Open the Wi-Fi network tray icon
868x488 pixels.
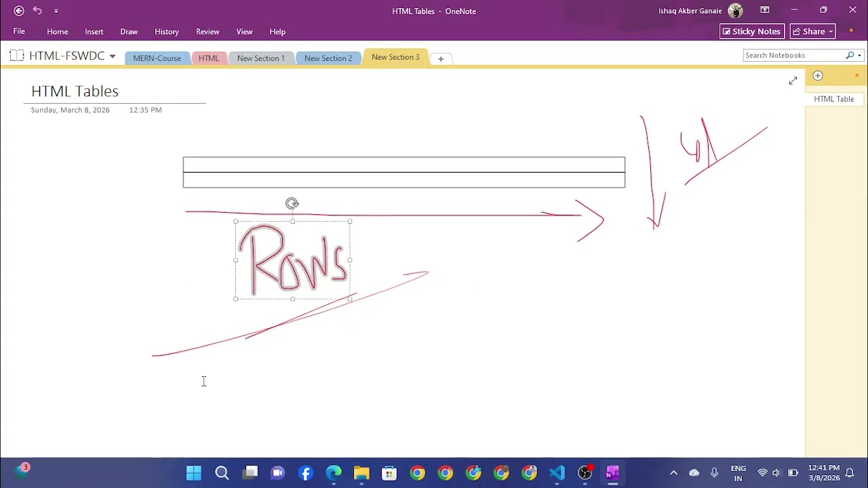click(x=763, y=473)
